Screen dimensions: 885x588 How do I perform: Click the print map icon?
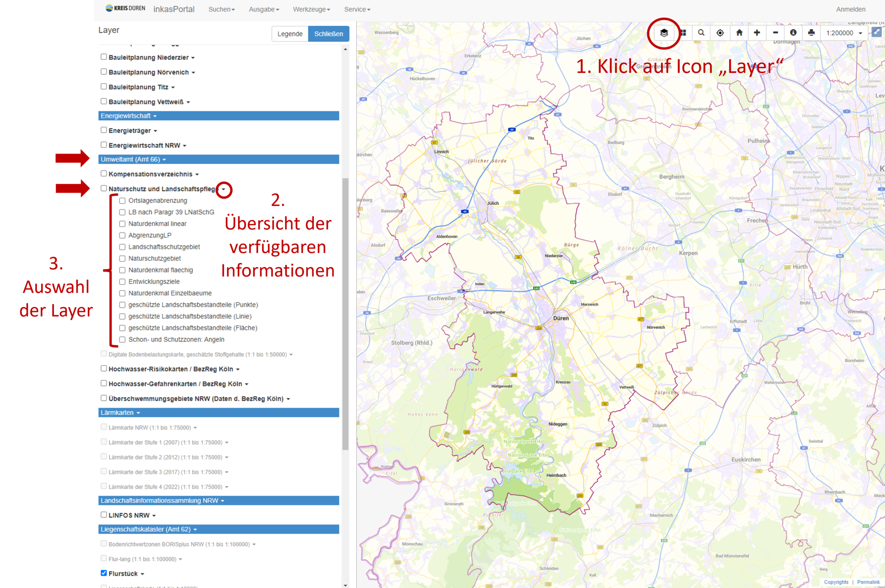coord(811,33)
